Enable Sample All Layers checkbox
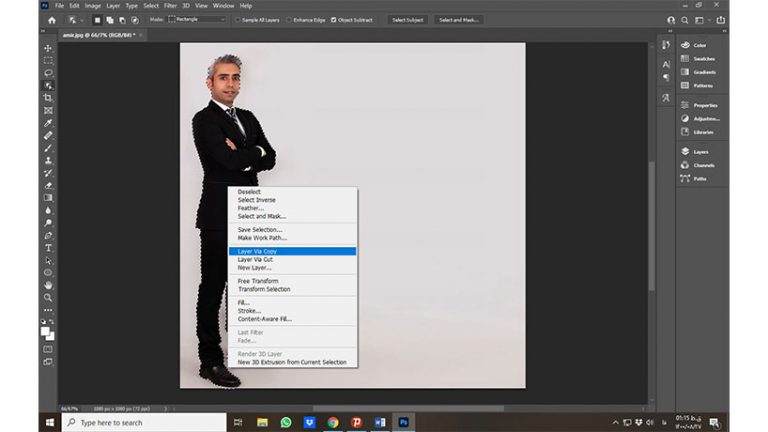The height and width of the screenshot is (432, 768). click(238, 19)
